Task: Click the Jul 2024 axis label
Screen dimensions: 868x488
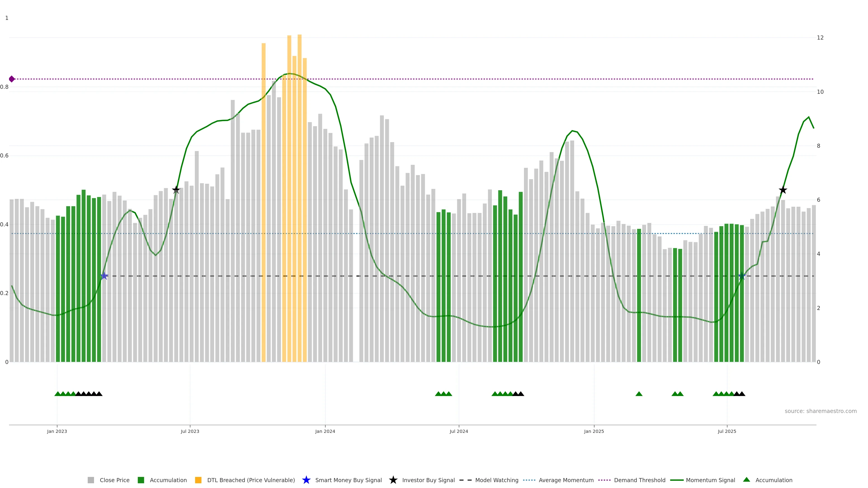Action: pyautogui.click(x=459, y=431)
